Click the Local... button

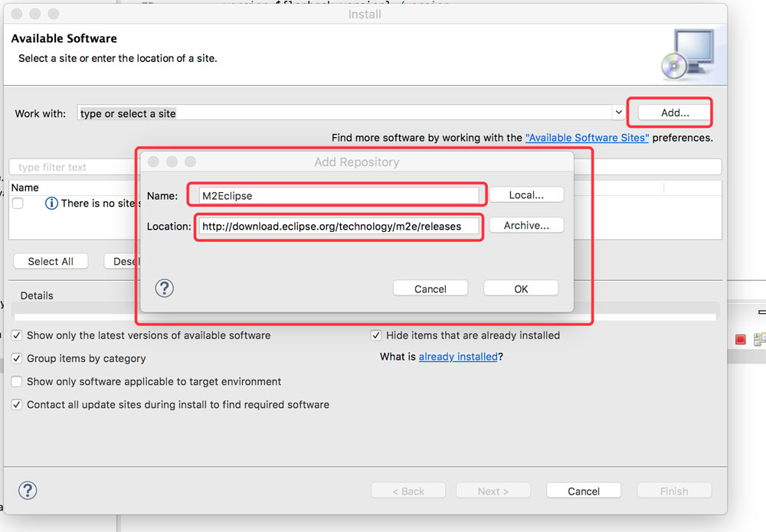[526, 195]
